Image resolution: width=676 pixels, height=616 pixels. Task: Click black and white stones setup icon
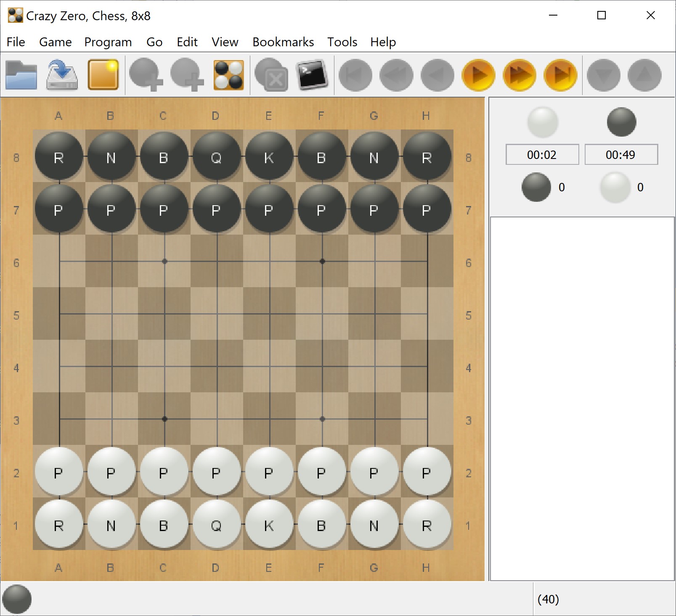coord(228,75)
